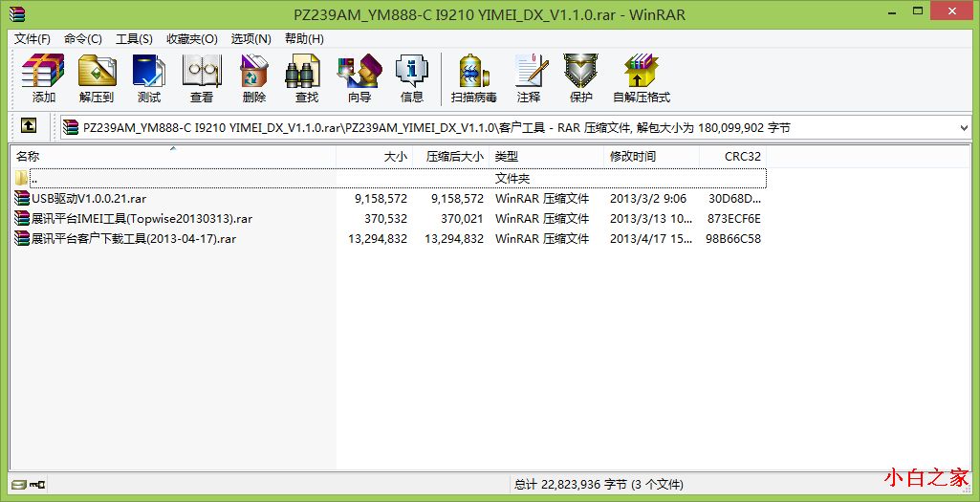
Task: Click the 扫描病毒 (Virus scan) icon
Action: point(474,71)
